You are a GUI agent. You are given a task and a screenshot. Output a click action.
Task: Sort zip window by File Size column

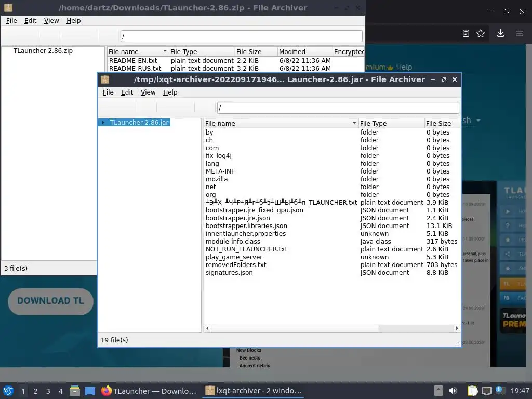(x=256, y=51)
